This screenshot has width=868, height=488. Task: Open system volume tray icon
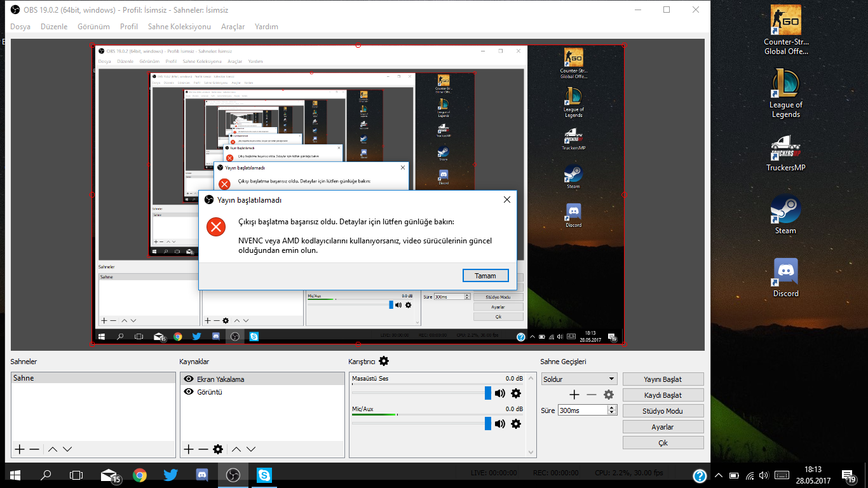[x=764, y=475]
